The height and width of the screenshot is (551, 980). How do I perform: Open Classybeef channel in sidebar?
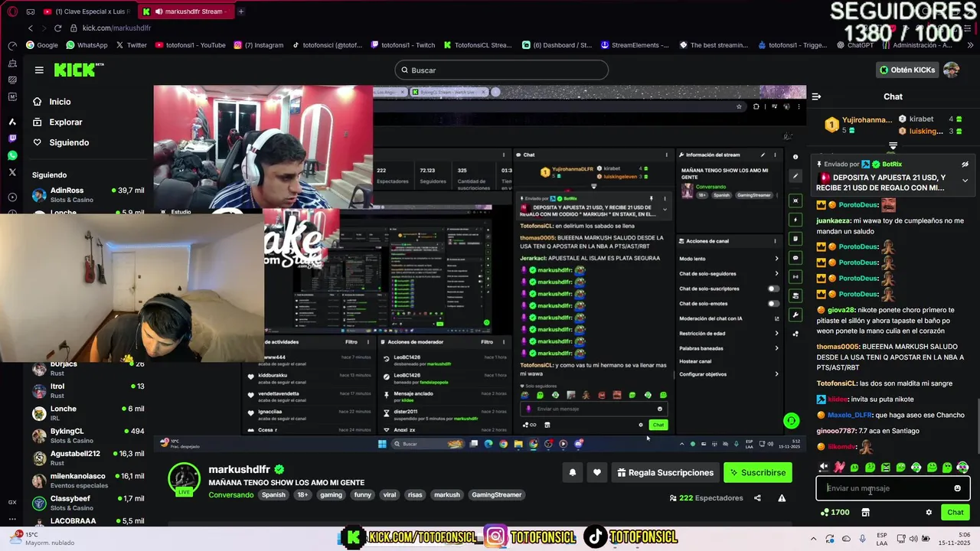88,503
